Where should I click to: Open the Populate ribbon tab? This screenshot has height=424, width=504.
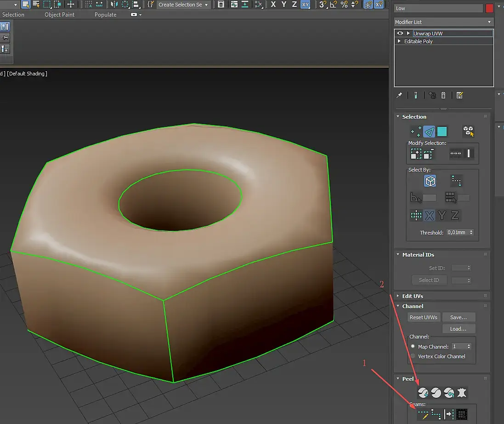pyautogui.click(x=105, y=15)
